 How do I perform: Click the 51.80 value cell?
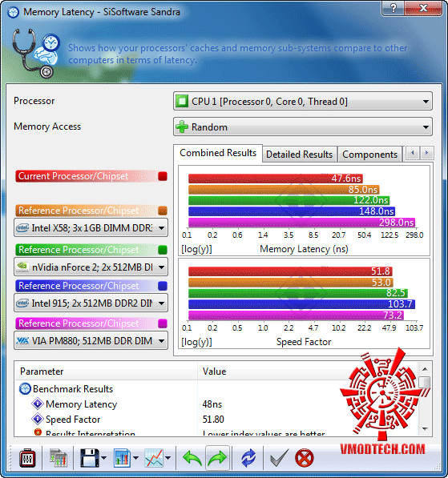(x=213, y=420)
